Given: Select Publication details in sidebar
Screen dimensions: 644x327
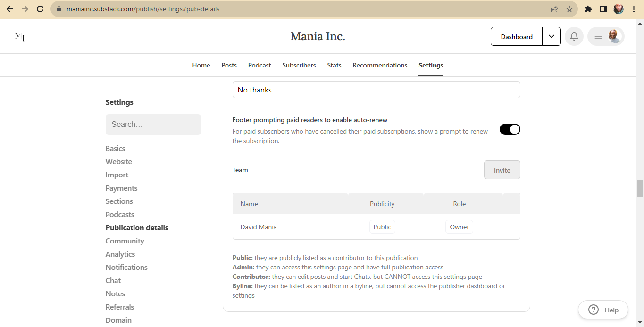Looking at the screenshot, I should click(137, 227).
